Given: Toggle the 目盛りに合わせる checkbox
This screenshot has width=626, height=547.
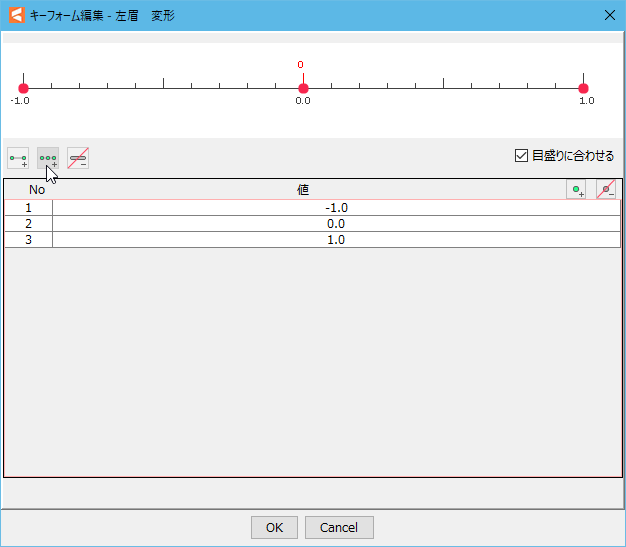Looking at the screenshot, I should click(521, 156).
